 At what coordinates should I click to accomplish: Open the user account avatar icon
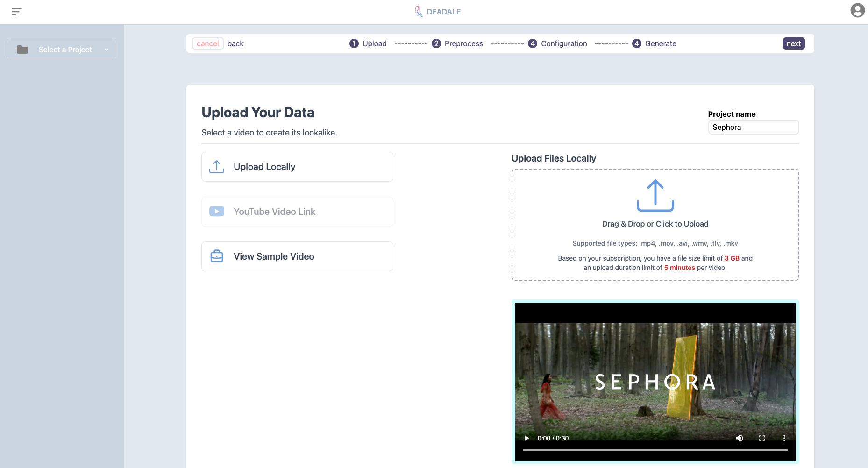pyautogui.click(x=857, y=10)
